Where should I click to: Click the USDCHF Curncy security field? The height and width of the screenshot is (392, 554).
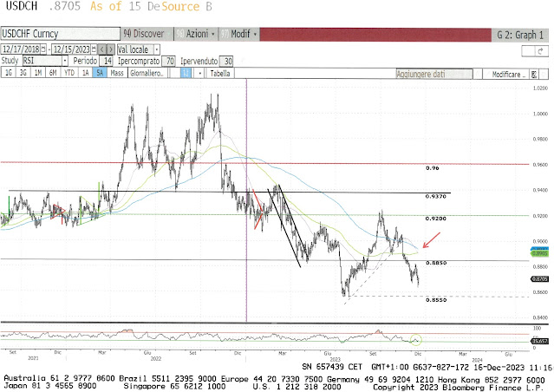pos(60,34)
